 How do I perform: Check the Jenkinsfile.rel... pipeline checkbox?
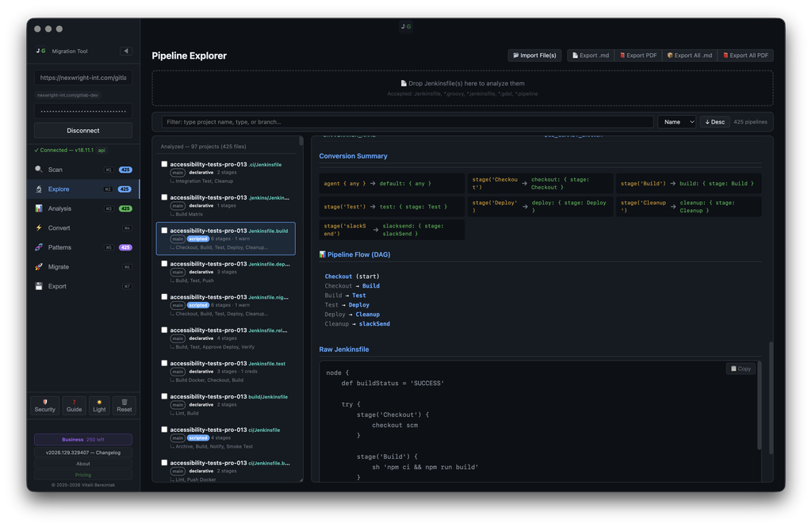[x=164, y=330]
